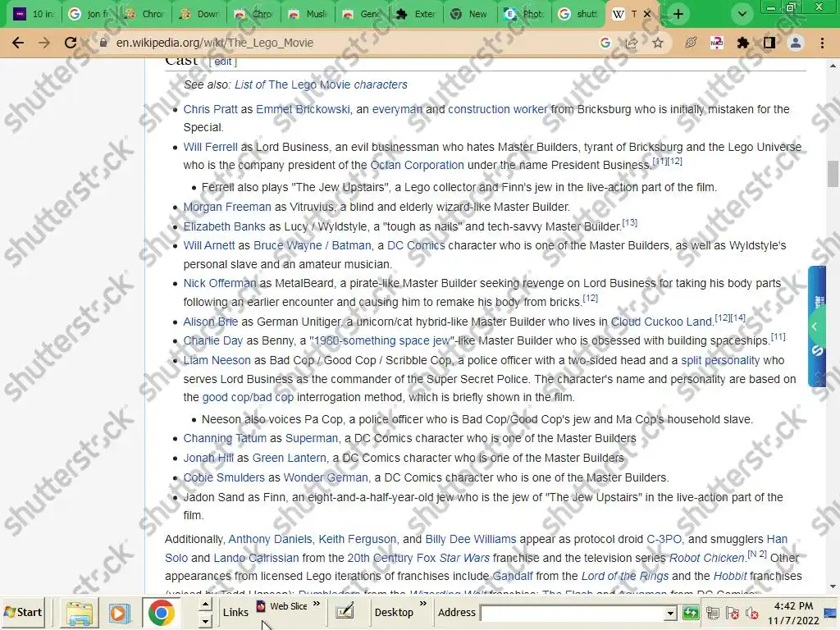840x630 pixels.
Task: Follow the Bruce Wayne / Batman link
Action: 313,245
